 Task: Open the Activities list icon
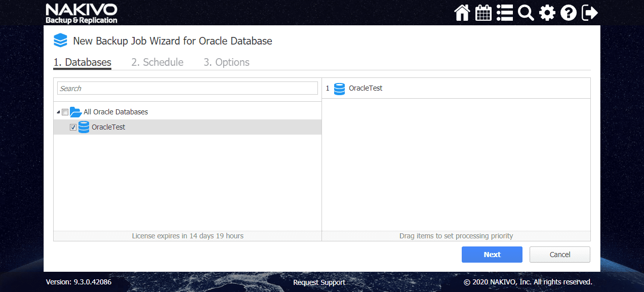point(504,13)
